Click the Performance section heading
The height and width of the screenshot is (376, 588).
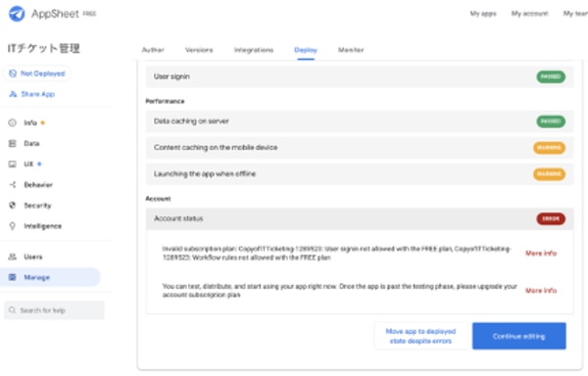coord(165,101)
